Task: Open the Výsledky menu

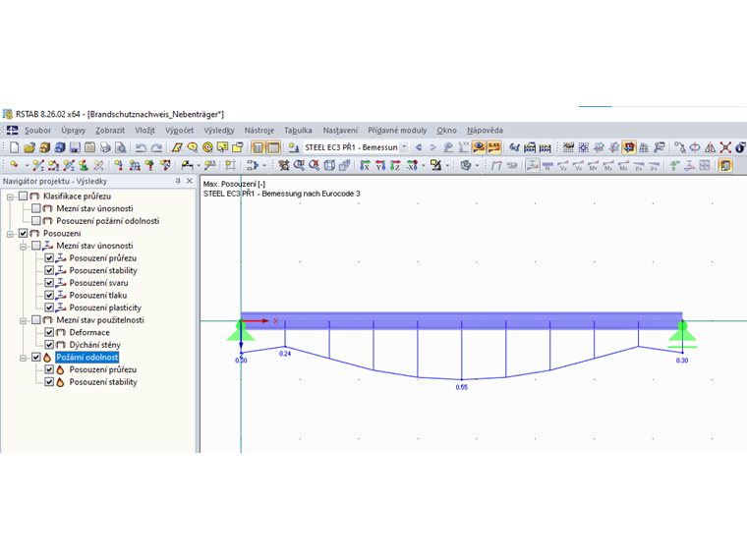Action: [218, 130]
